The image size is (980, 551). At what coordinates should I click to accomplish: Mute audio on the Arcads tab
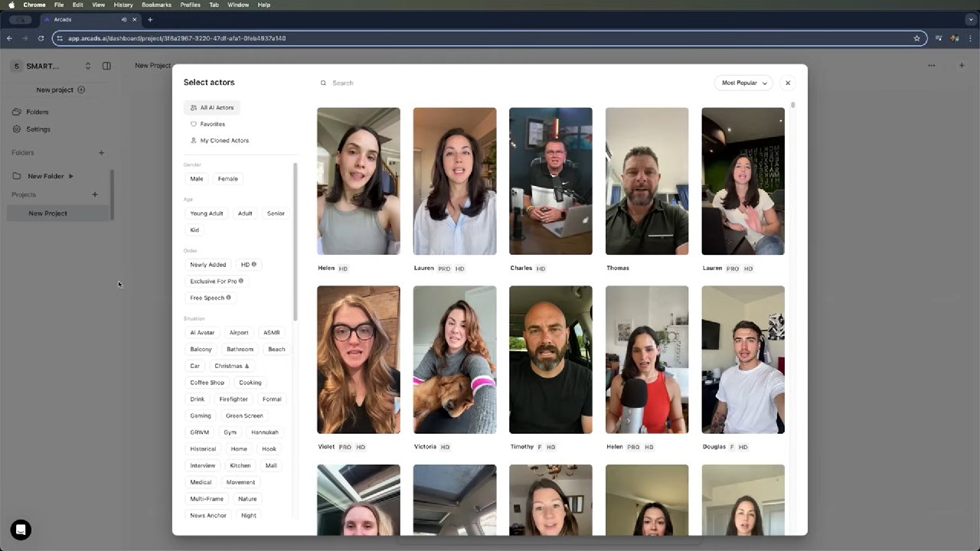124,20
